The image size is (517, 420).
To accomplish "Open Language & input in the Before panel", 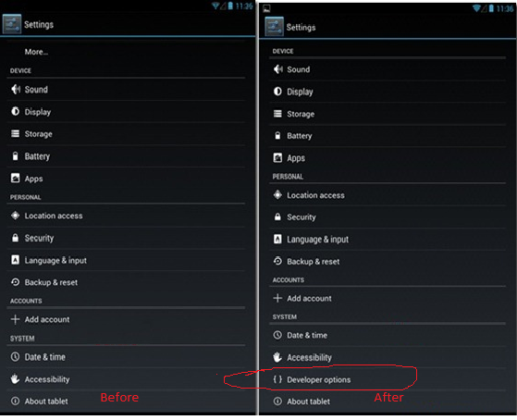I will point(126,260).
